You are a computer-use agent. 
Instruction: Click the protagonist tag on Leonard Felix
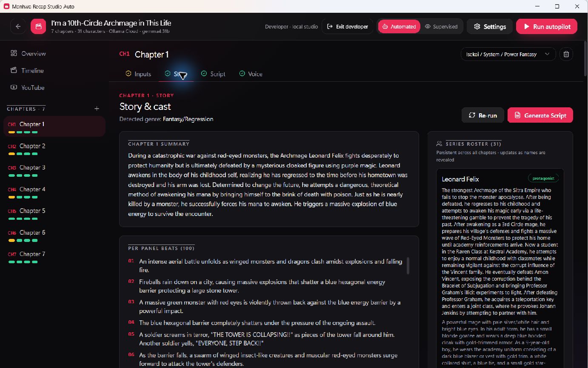click(x=543, y=178)
